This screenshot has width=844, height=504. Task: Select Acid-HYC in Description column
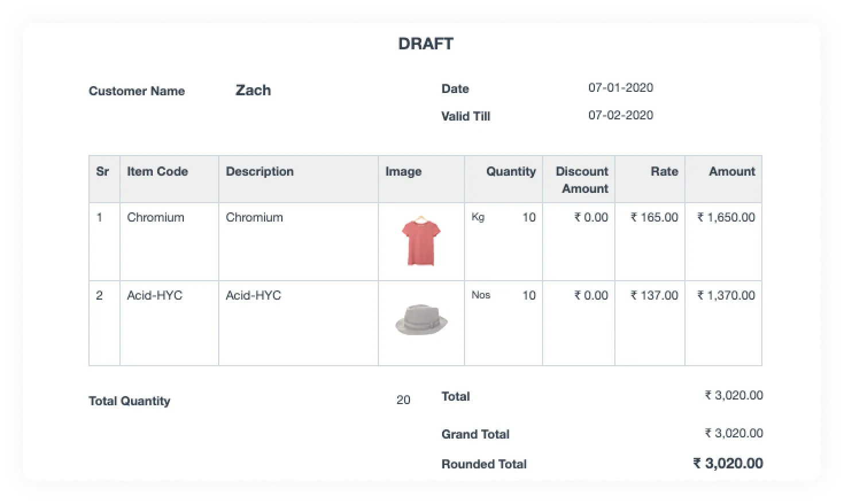coord(253,296)
